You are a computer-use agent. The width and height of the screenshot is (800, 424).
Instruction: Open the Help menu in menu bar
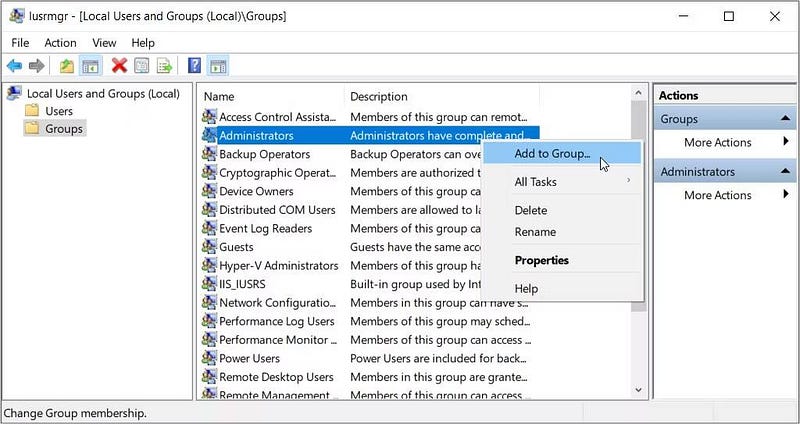click(143, 43)
